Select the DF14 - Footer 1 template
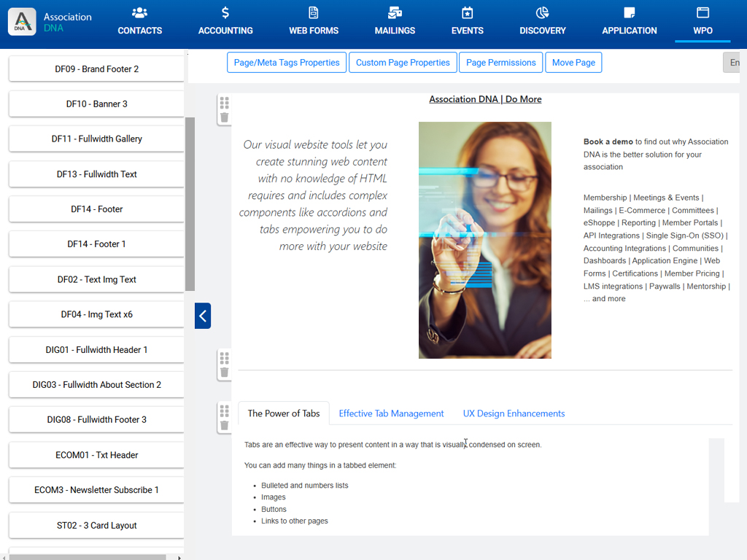The height and width of the screenshot is (560, 747). click(x=97, y=244)
